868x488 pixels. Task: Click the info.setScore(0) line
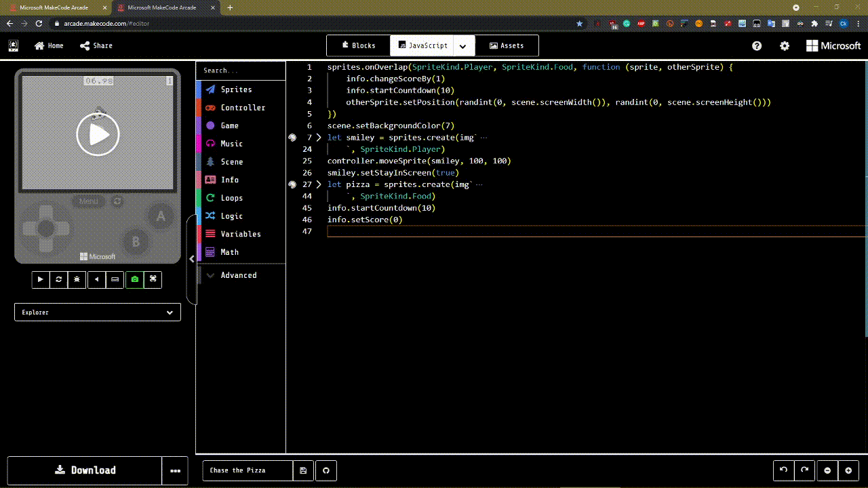tap(365, 220)
